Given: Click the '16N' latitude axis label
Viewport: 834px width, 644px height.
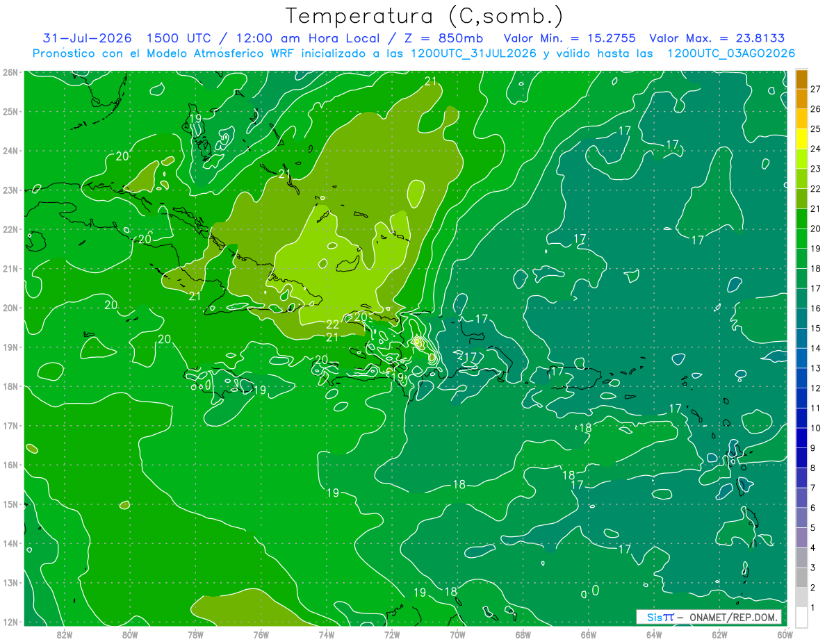Looking at the screenshot, I should click(x=10, y=465).
